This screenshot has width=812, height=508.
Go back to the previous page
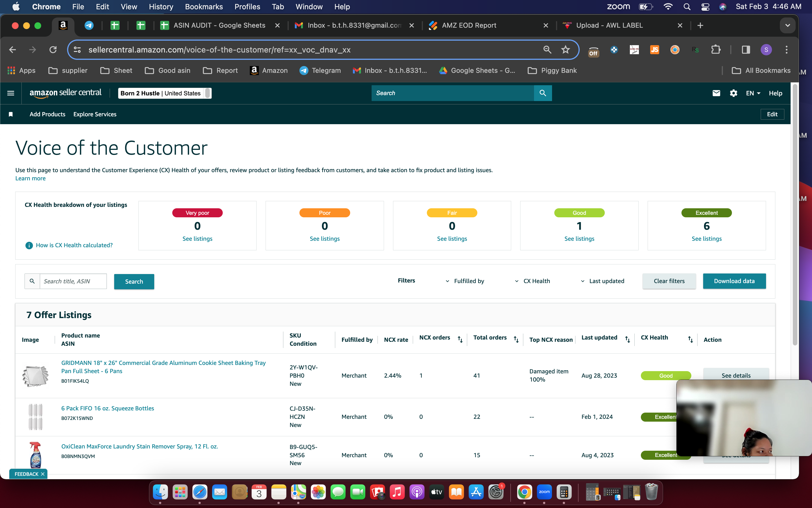[x=12, y=50]
